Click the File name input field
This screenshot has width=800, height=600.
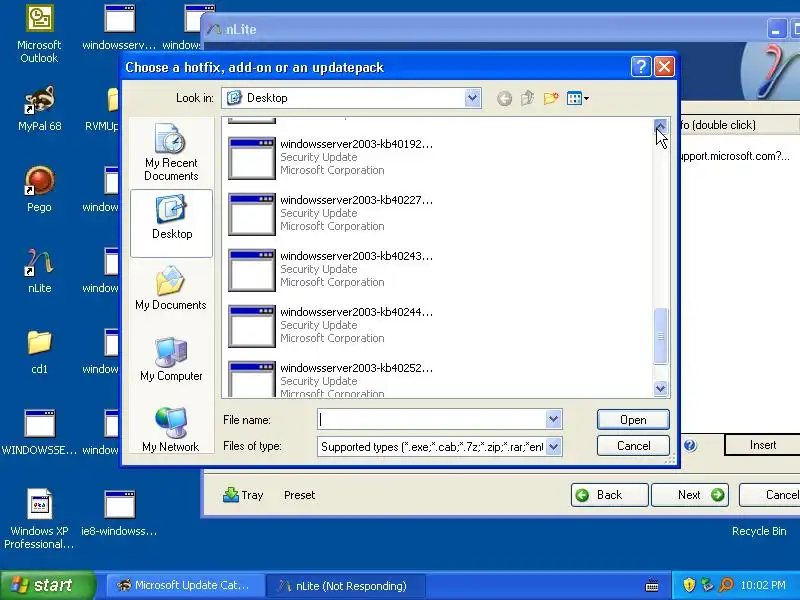[432, 419]
